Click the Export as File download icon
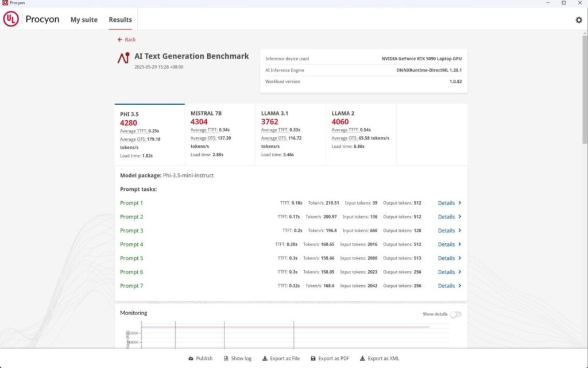The height and width of the screenshot is (368, 588). (265, 358)
